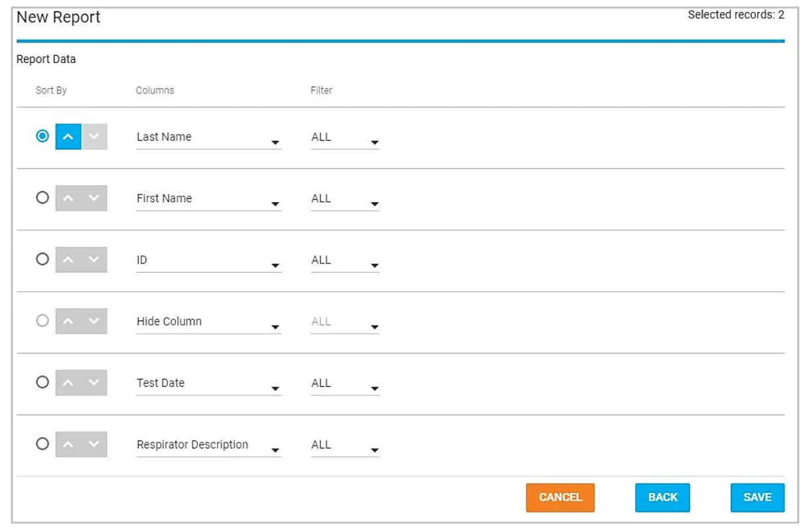Select the sort radio button for Test Date
811x532 pixels.
point(42,382)
